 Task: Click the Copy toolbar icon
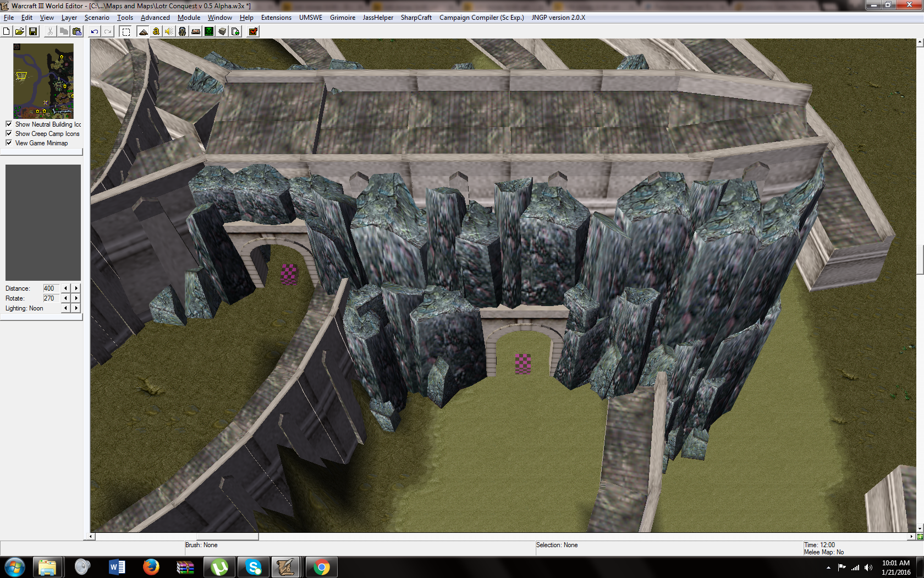[x=64, y=31]
